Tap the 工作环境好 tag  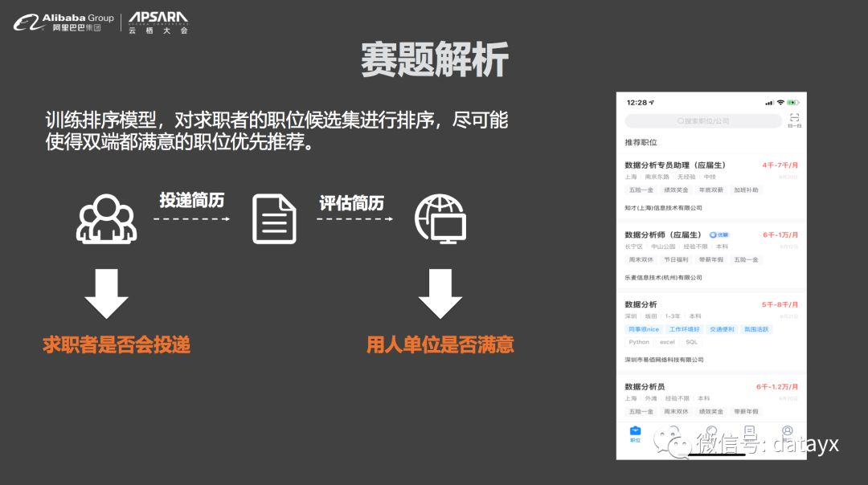(x=684, y=329)
